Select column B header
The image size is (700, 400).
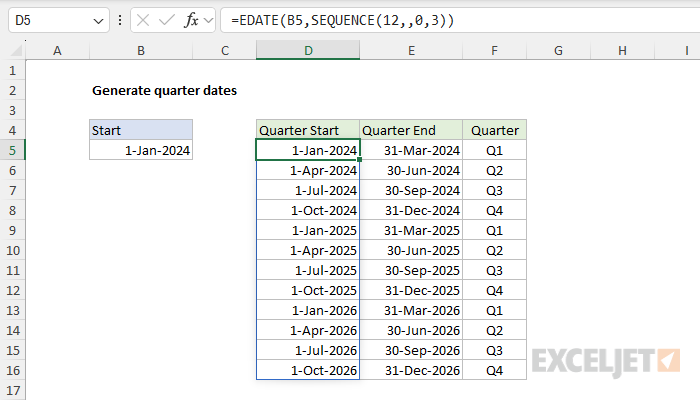pyautogui.click(x=141, y=50)
